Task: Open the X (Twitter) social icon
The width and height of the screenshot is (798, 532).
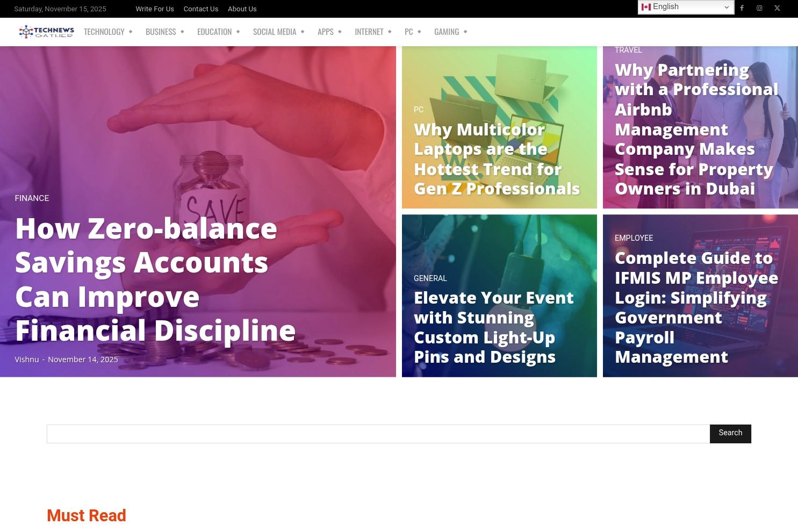Action: pos(777,8)
